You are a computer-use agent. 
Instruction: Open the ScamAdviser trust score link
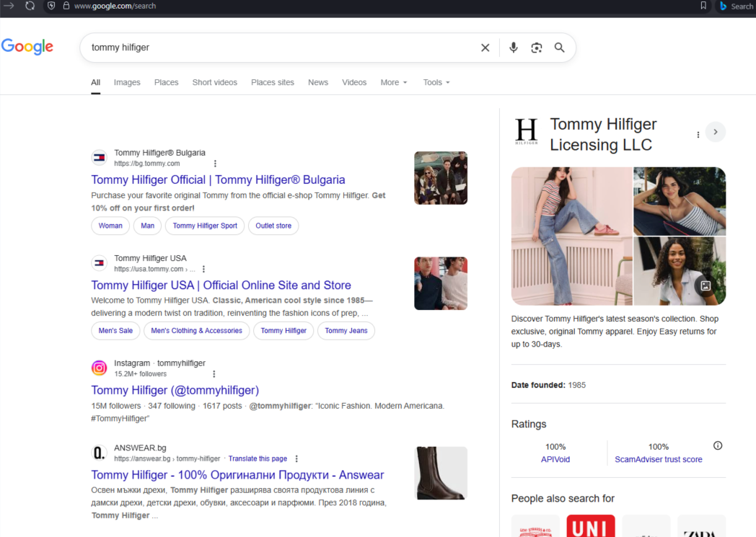[658, 459]
